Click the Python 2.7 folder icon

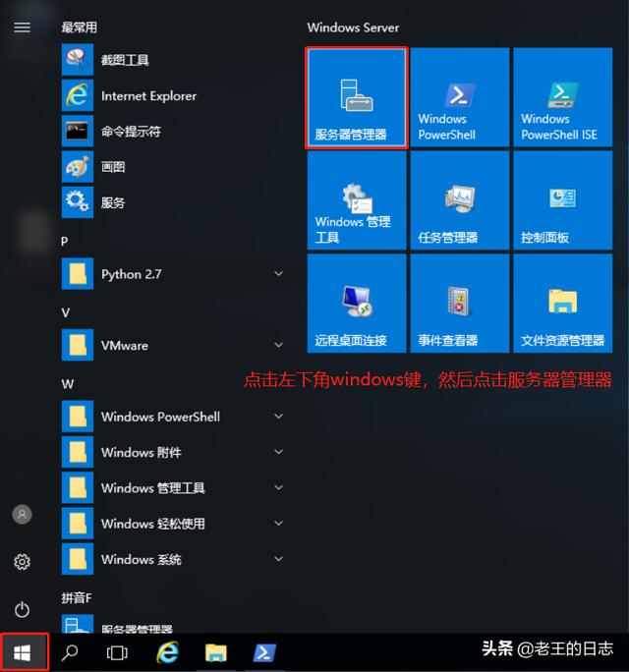click(78, 273)
